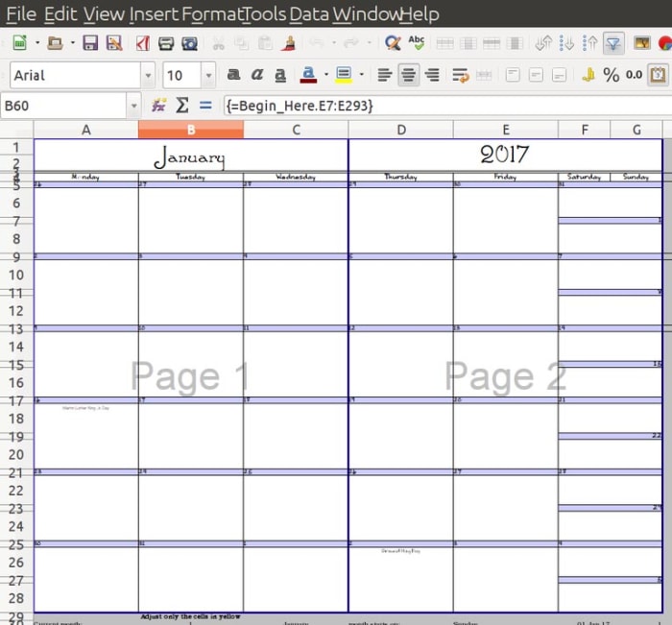Run the spelling check
Image resolution: width=672 pixels, height=625 pixels.
coord(417,43)
